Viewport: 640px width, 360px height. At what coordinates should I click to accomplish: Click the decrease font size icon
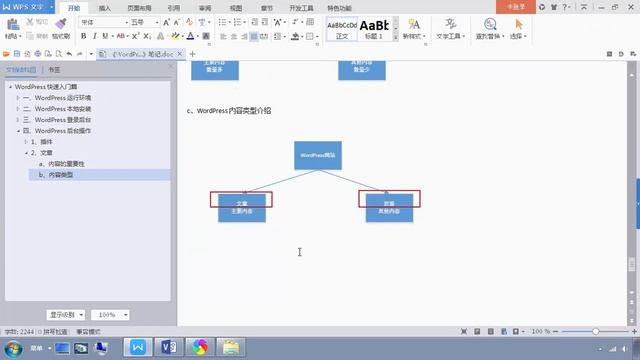coord(176,22)
